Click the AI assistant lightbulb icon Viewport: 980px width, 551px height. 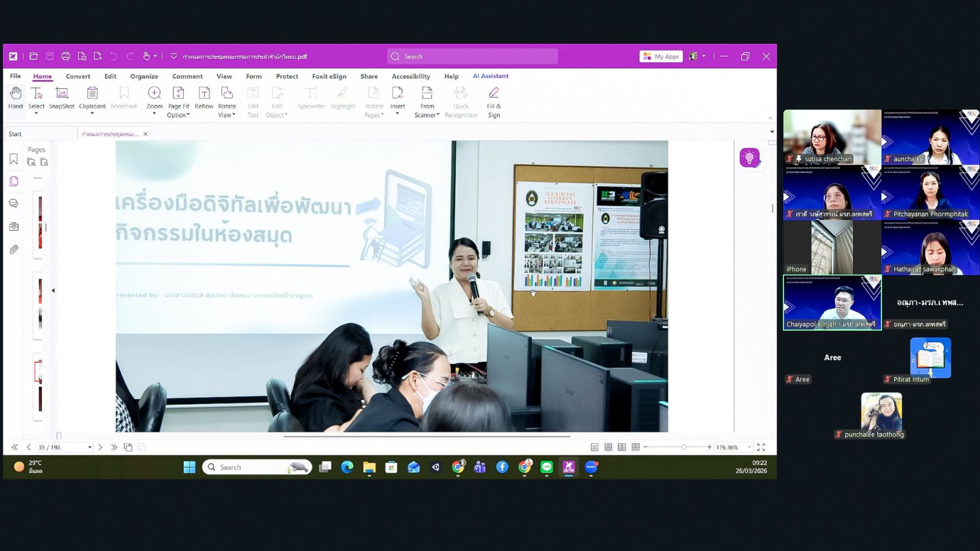click(x=749, y=158)
